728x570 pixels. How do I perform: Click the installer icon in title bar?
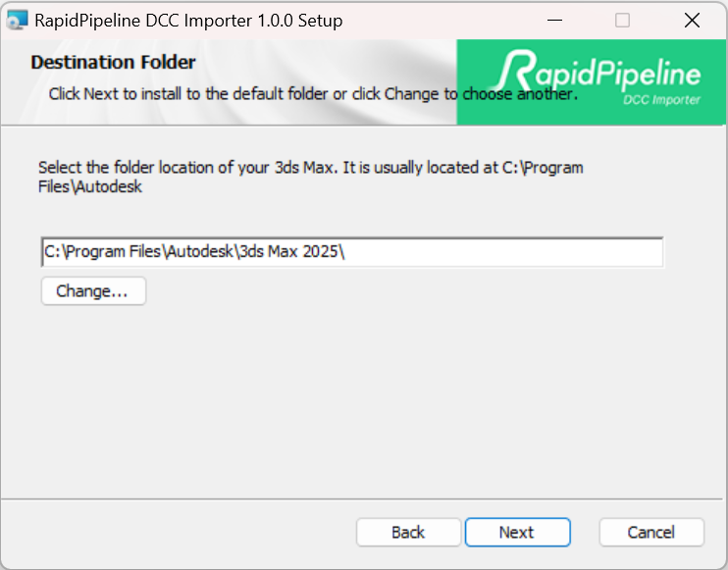point(18,20)
